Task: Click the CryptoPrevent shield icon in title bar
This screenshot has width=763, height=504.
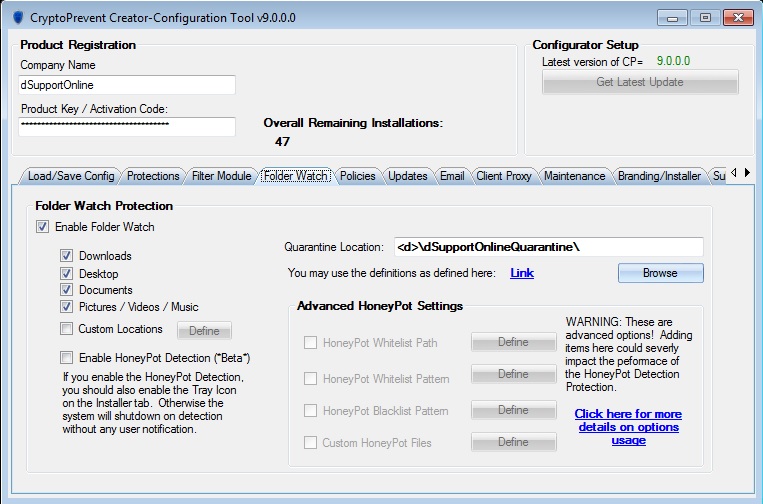Action: [x=18, y=18]
